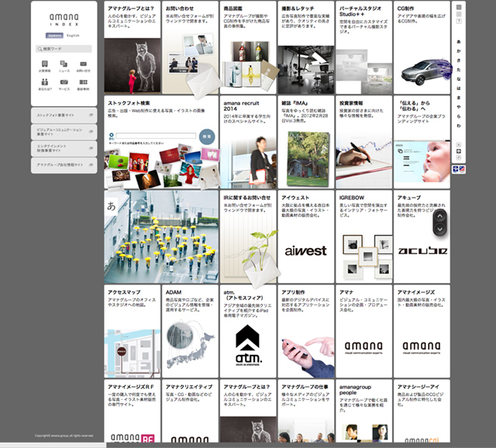Open the アキューブ acube card
The width and height of the screenshot is (496, 448).
point(422,236)
